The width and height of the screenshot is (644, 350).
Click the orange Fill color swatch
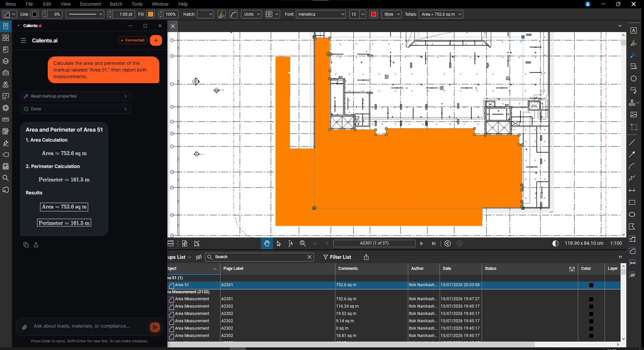tap(151, 14)
